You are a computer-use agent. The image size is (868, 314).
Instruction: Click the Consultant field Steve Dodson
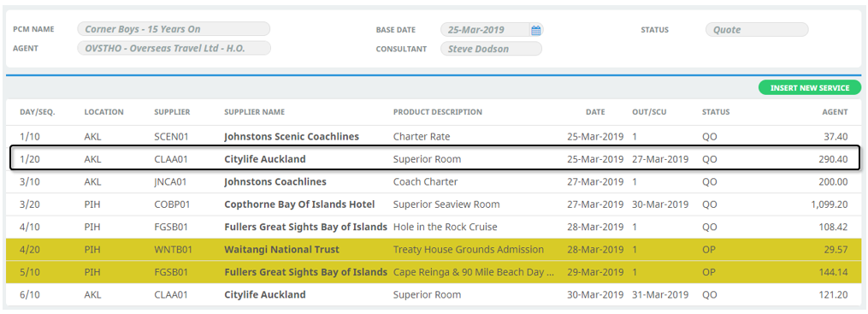tap(491, 49)
